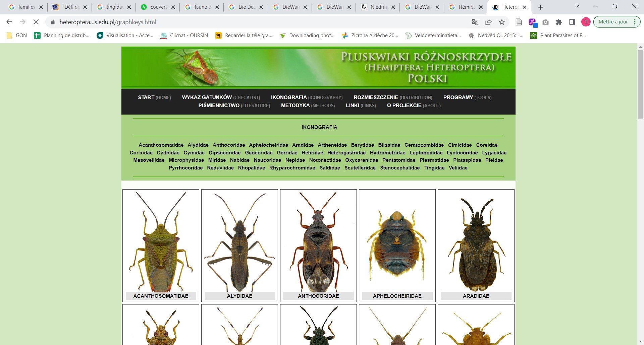The width and height of the screenshot is (644, 345).
Task: Click the camera extension icon
Action: [x=546, y=22]
